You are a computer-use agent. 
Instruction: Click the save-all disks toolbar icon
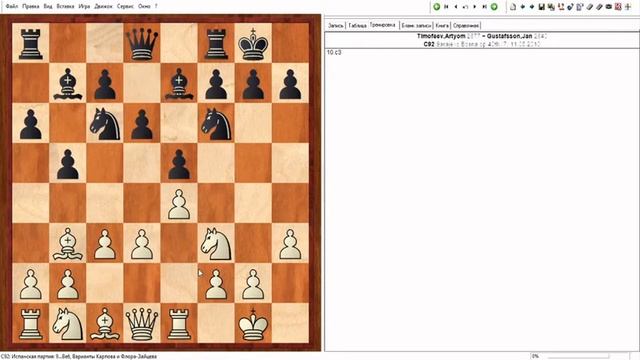(551, 7)
